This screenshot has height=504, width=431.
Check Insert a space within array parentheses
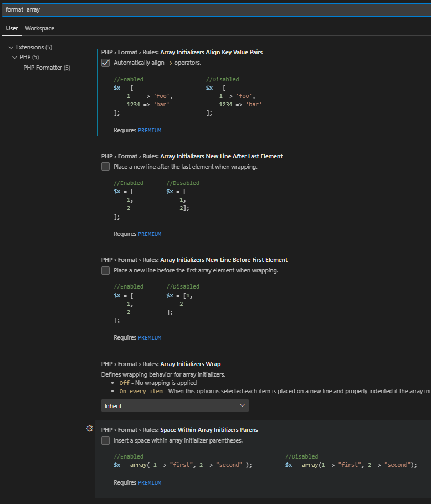point(105,441)
